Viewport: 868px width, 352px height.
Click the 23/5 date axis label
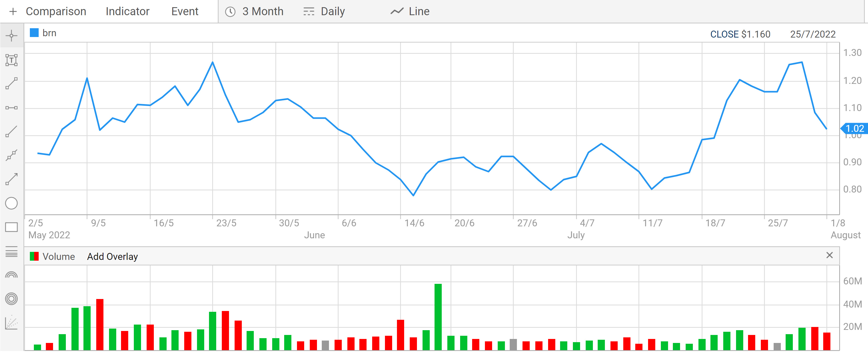tap(226, 223)
